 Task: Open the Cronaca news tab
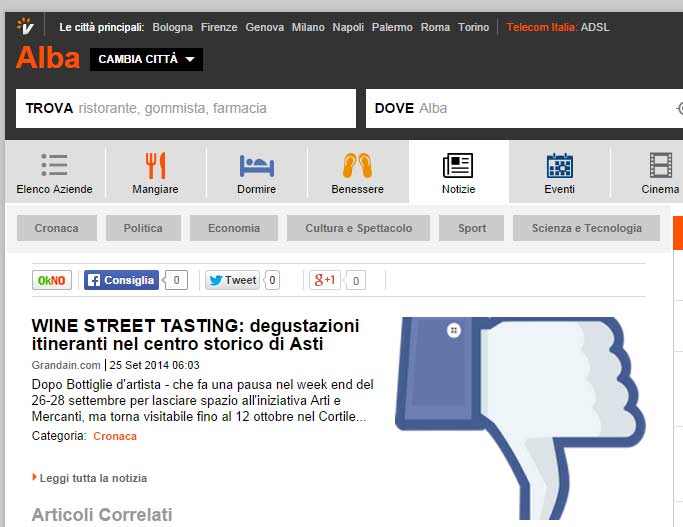click(57, 228)
